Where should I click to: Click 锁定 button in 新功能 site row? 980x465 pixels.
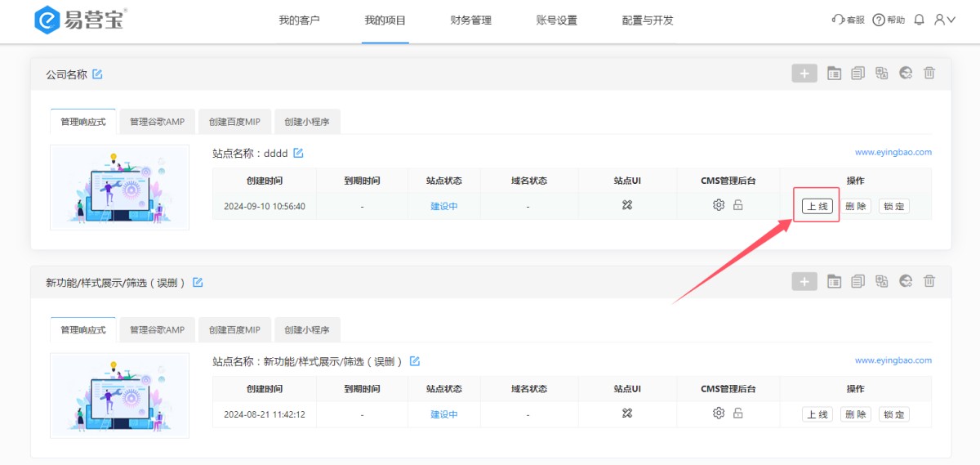pos(894,414)
